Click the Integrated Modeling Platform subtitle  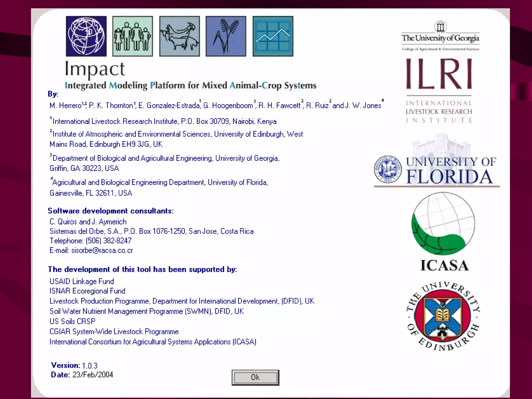tap(190, 85)
